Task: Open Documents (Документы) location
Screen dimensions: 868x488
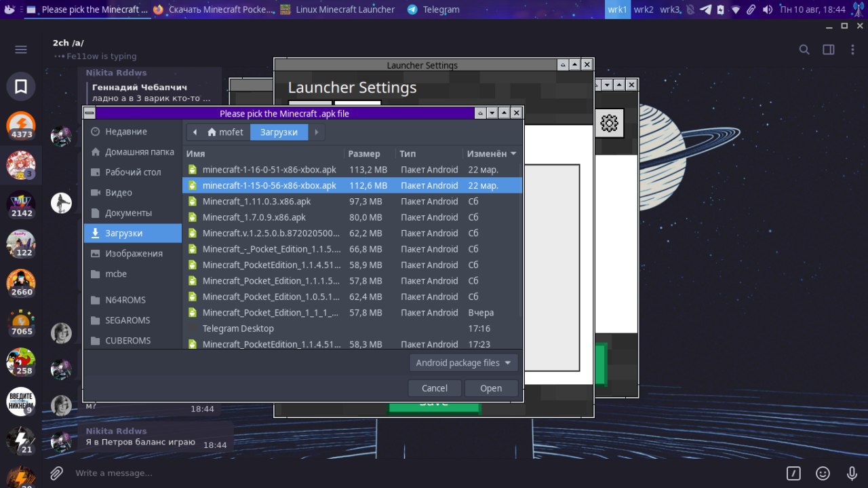Action: (x=132, y=213)
